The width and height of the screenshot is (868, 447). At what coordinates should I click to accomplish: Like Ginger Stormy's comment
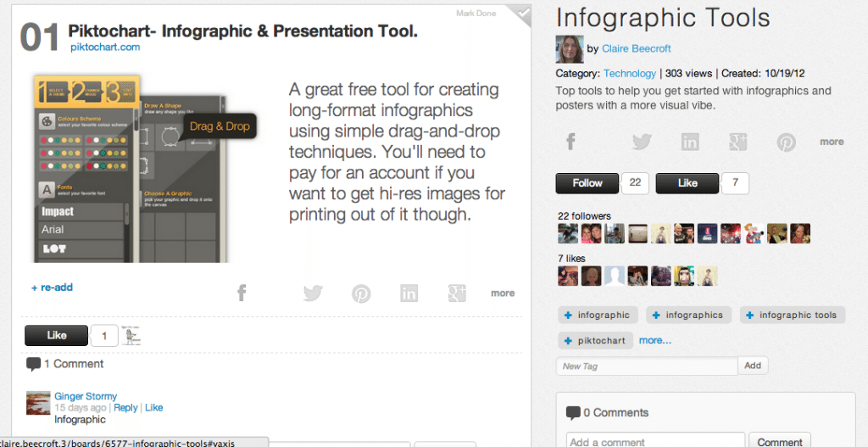(153, 408)
